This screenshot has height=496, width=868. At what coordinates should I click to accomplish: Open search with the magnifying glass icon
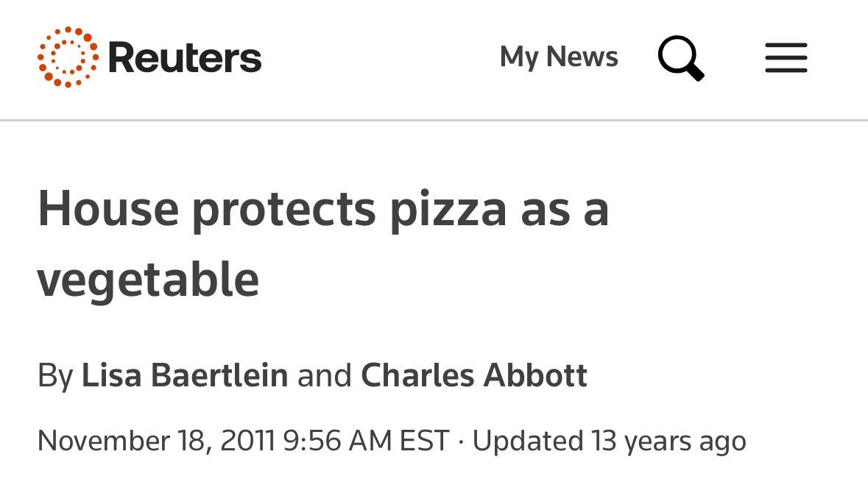[x=680, y=57]
